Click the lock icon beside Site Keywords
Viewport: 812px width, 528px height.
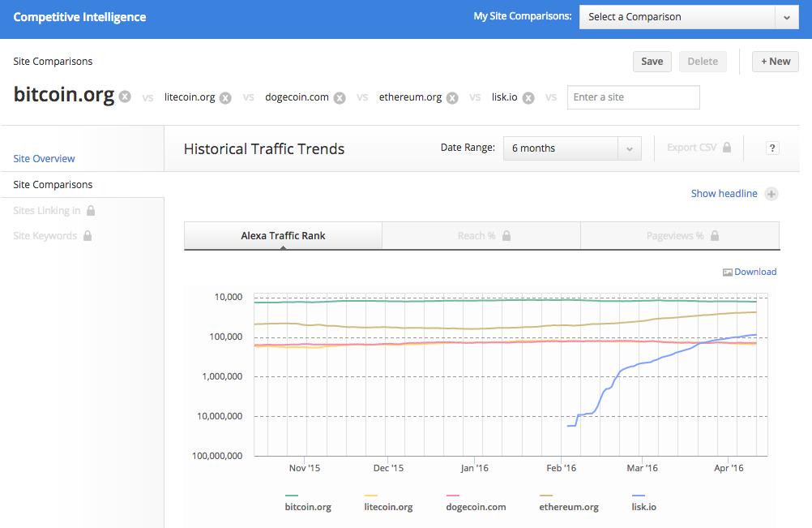click(x=88, y=236)
